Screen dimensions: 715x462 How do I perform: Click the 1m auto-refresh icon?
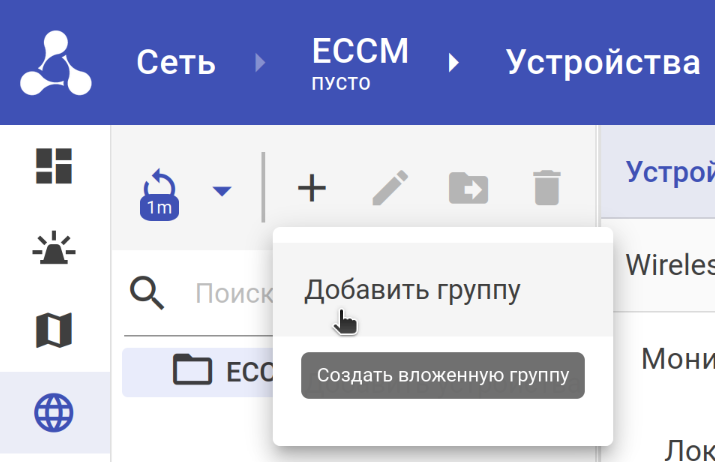[159, 191]
